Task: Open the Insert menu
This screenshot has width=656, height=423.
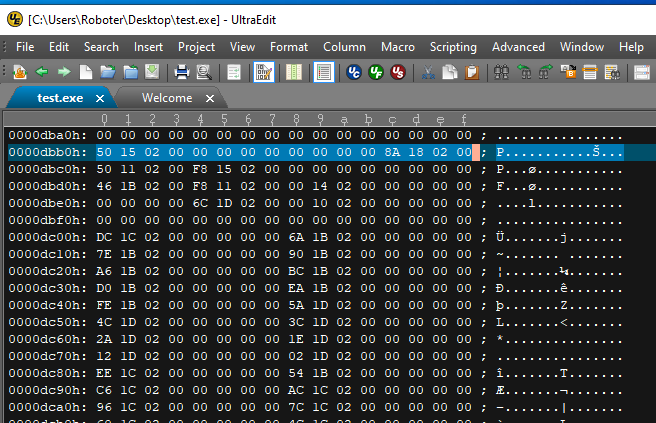Action: coord(148,47)
